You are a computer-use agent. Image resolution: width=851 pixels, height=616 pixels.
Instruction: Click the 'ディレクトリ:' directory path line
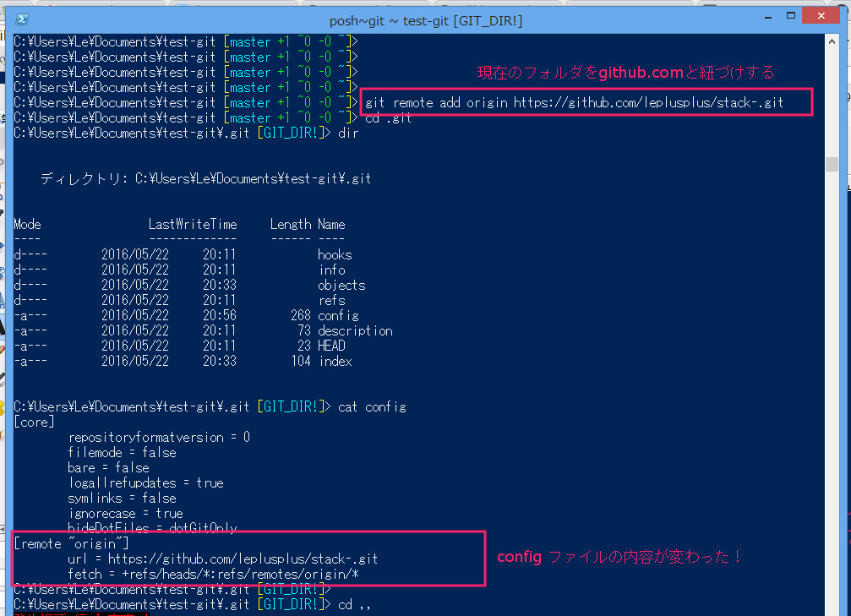coord(205,178)
